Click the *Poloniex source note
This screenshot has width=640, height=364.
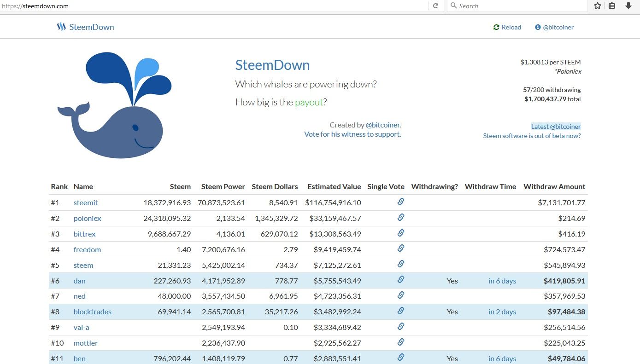click(x=568, y=71)
